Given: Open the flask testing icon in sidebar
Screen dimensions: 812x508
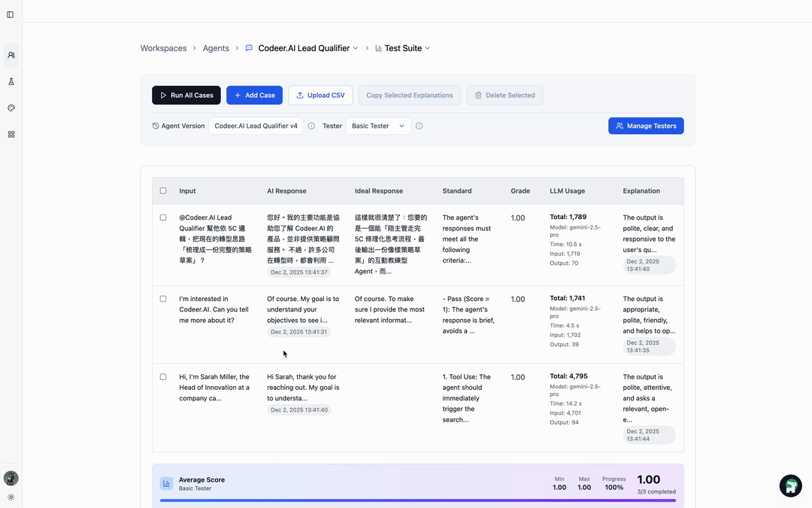Looking at the screenshot, I should click(11, 81).
